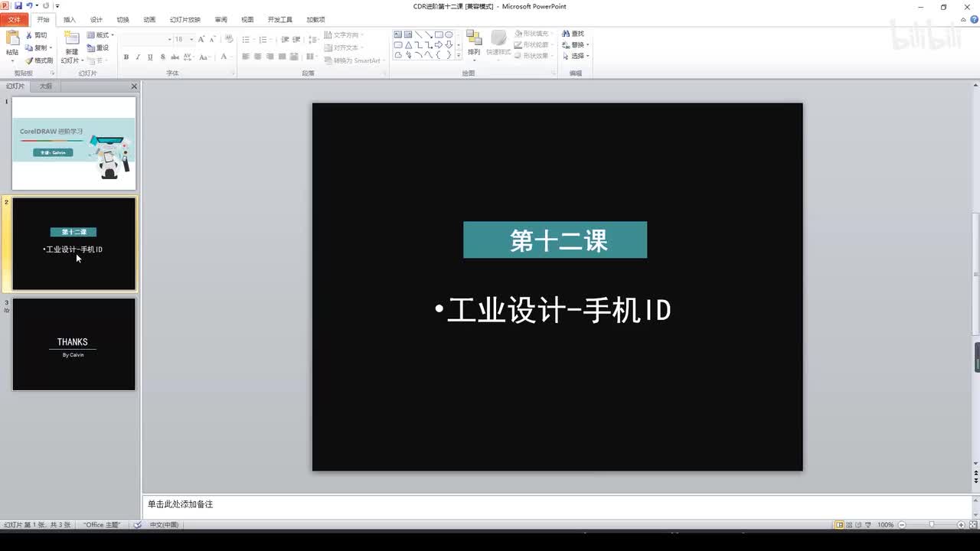This screenshot has width=980, height=551.
Task: Select the Format Painter (格式刷) tool
Action: 39,60
